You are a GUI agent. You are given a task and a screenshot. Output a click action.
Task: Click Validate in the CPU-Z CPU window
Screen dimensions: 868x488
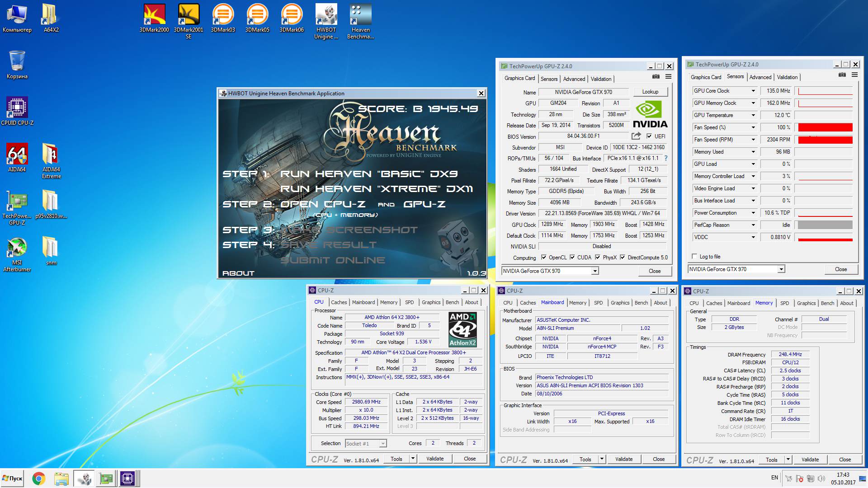[435, 459]
